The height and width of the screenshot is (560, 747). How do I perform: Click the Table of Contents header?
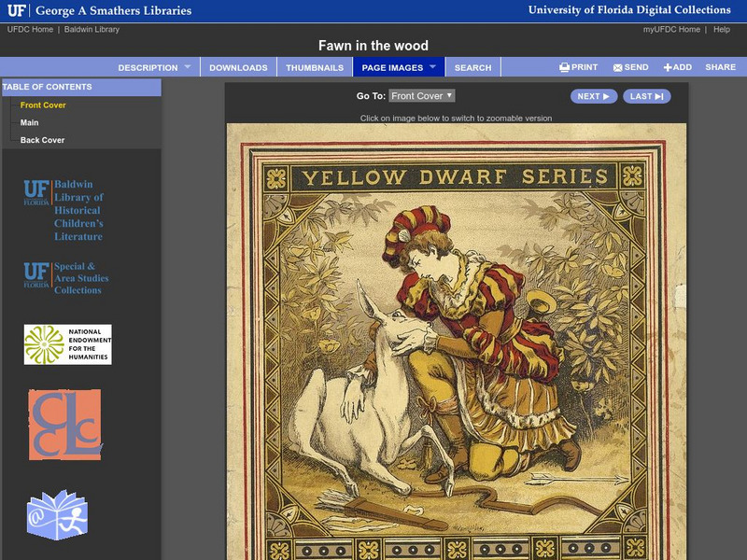pyautogui.click(x=81, y=87)
